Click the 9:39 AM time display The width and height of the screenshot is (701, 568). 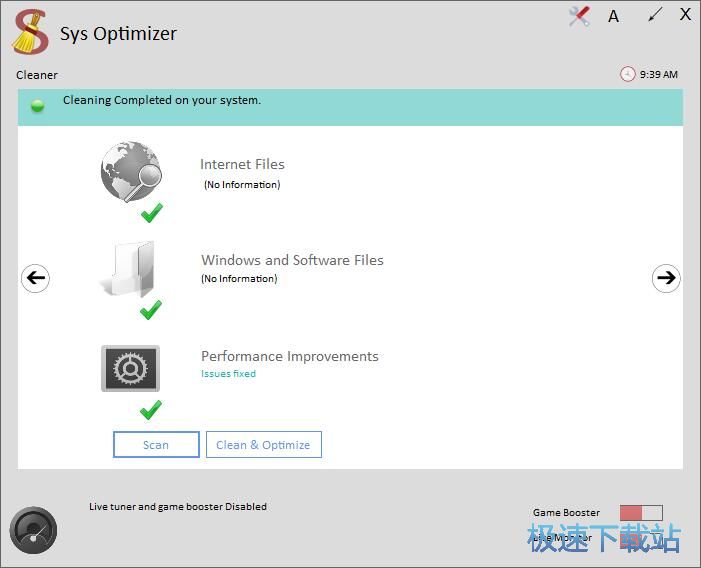pos(659,74)
